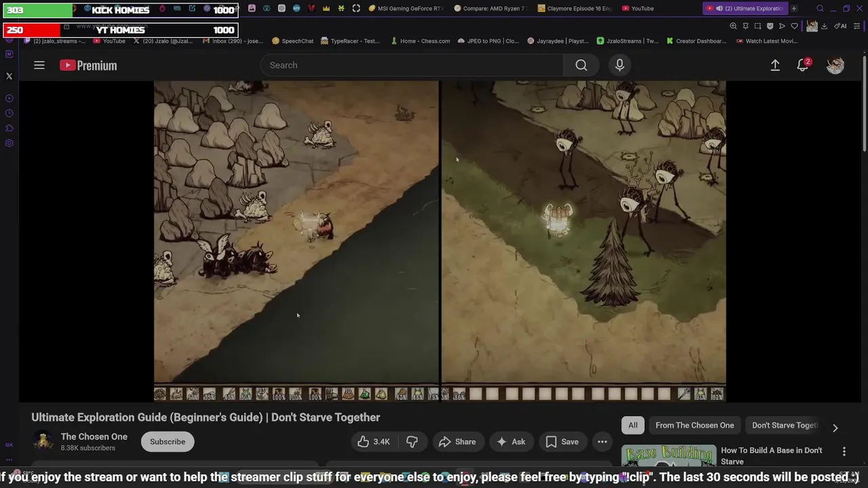
Task: Switch to Claymore Episode 16 tab
Action: coord(574,9)
